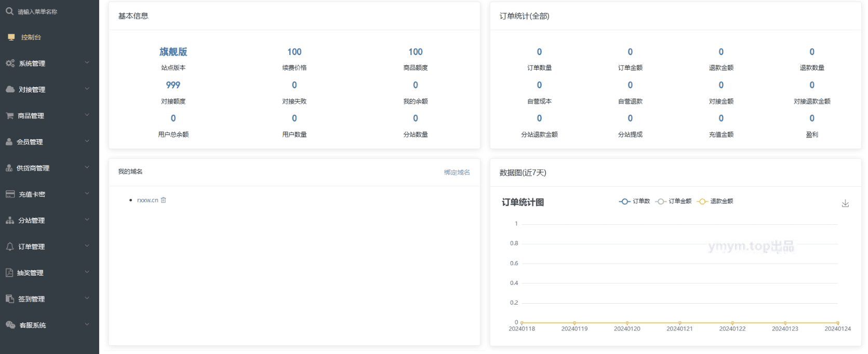Click the 抽奖管理 document icon
This screenshot has width=868, height=354.
point(9,273)
